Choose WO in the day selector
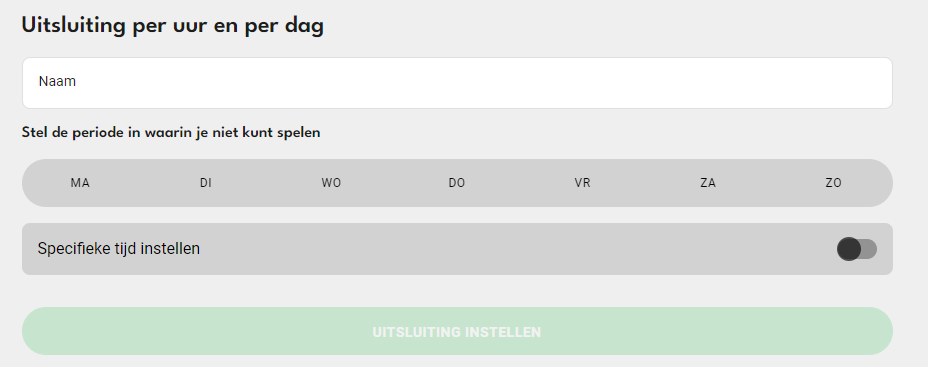 click(x=331, y=183)
